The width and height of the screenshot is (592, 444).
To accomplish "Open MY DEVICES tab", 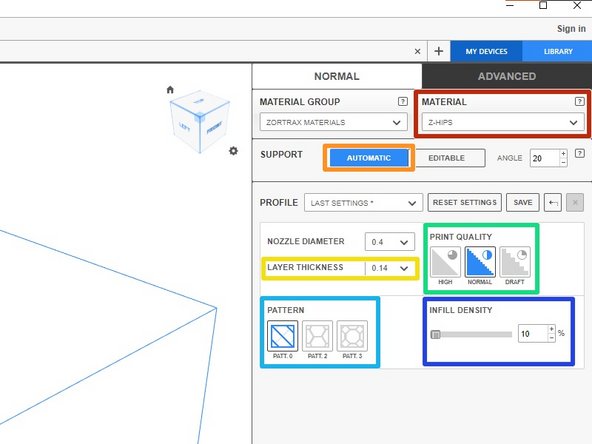I will (486, 51).
